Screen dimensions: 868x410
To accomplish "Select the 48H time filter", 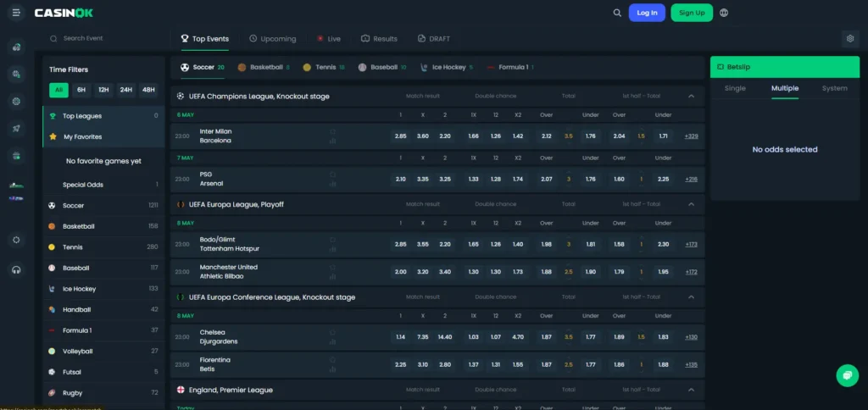I will pos(147,90).
